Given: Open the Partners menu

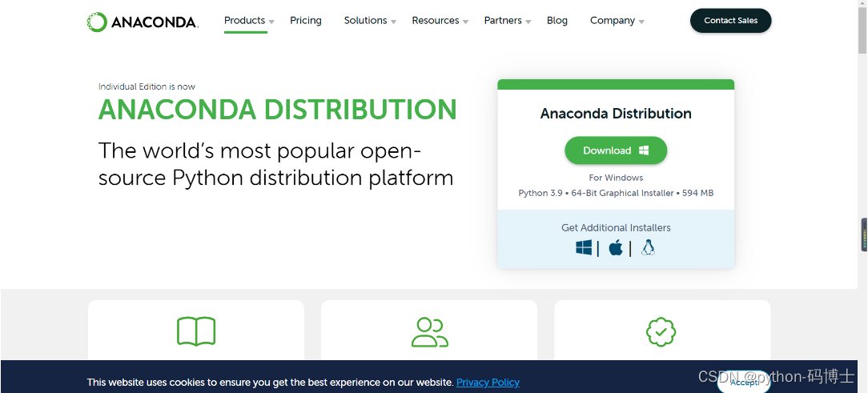Looking at the screenshot, I should tap(503, 21).
